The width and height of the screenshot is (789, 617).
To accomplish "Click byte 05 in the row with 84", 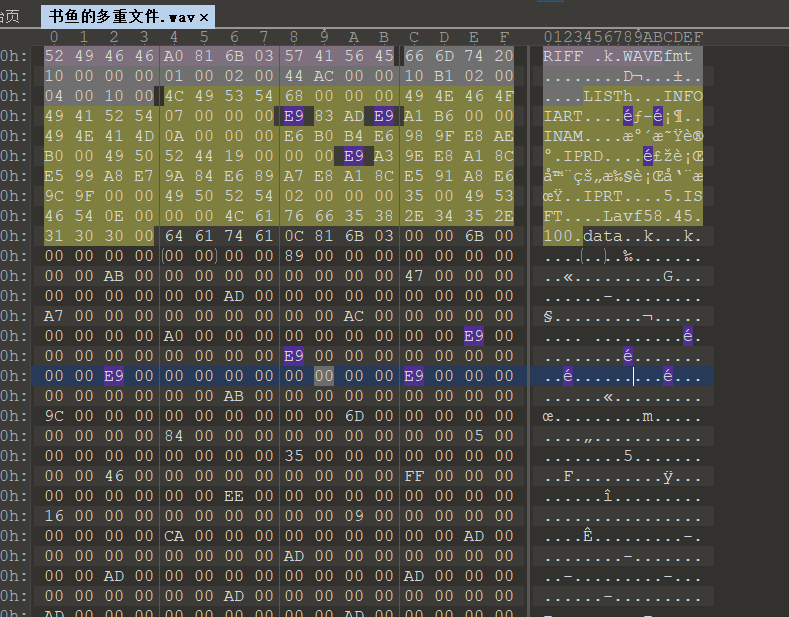I will tap(474, 436).
